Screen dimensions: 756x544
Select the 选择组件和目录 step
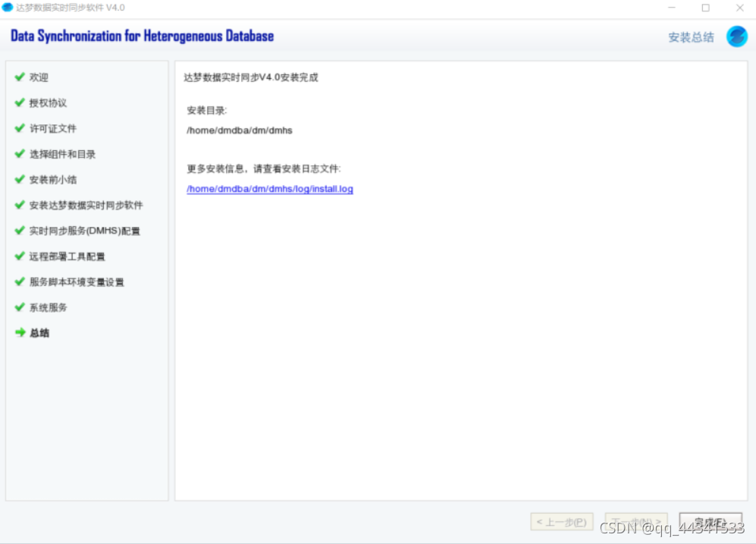63,154
